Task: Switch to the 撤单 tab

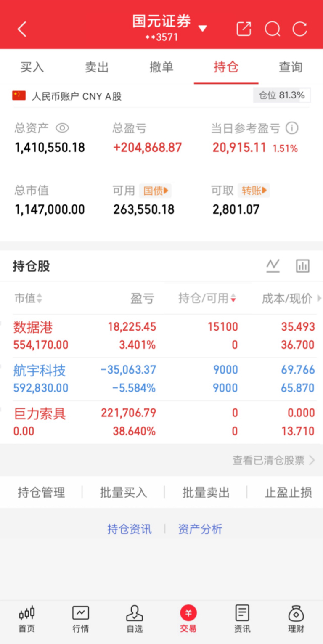Action: coord(161,67)
